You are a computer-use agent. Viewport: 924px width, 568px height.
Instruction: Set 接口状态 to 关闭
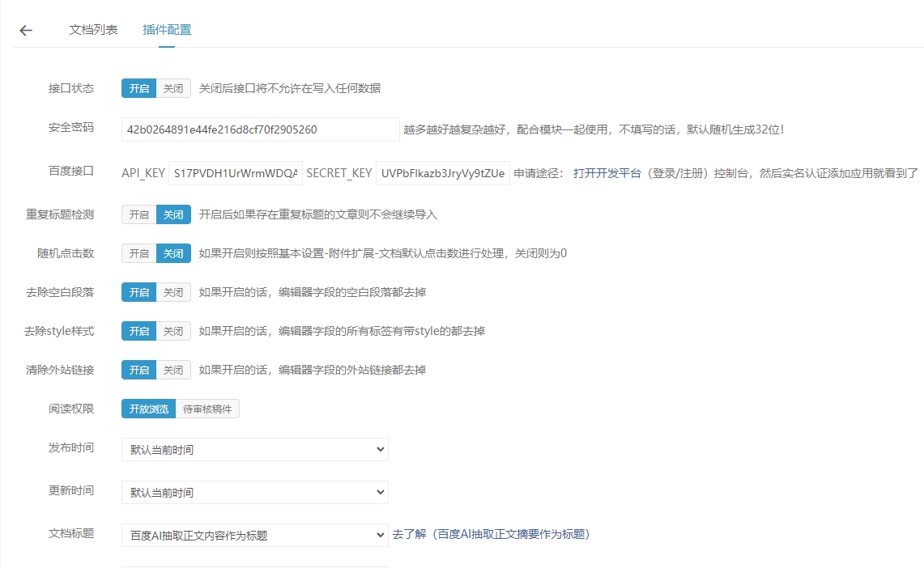(173, 88)
